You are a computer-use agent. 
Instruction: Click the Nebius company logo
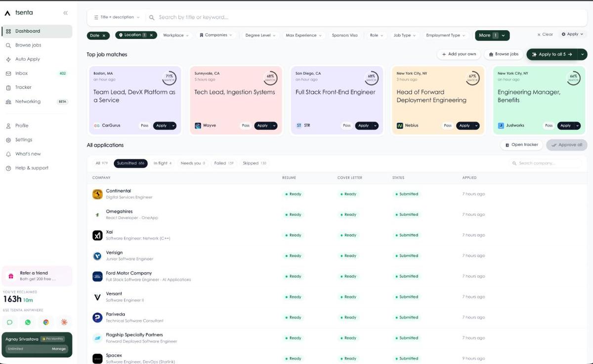[x=400, y=126]
